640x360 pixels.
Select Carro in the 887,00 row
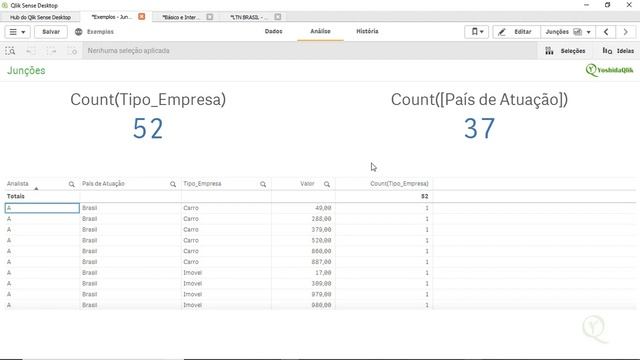[x=226, y=262]
